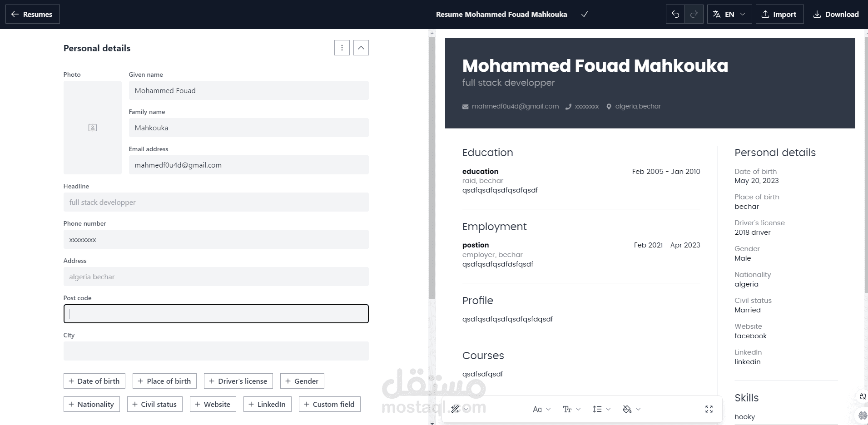Image resolution: width=868 pixels, height=425 pixels.
Task: Upload a photo via photo placeholder
Action: pos(93,128)
